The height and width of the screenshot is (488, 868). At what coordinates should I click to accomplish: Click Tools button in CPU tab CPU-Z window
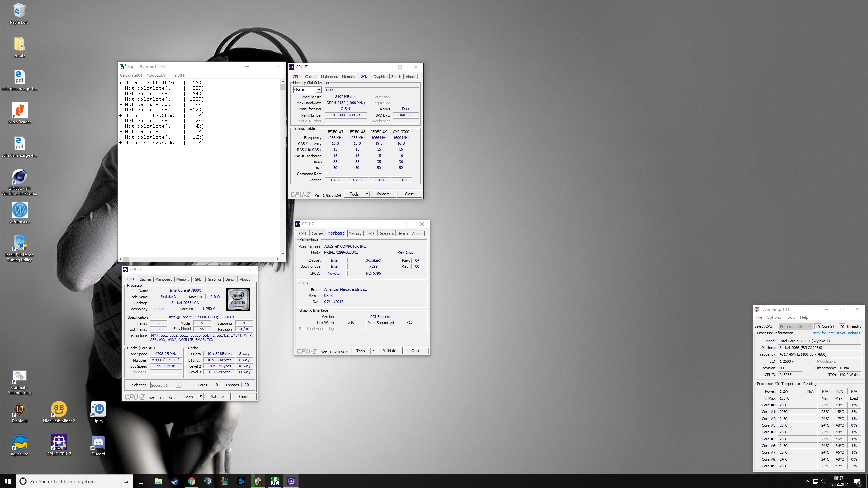(189, 396)
